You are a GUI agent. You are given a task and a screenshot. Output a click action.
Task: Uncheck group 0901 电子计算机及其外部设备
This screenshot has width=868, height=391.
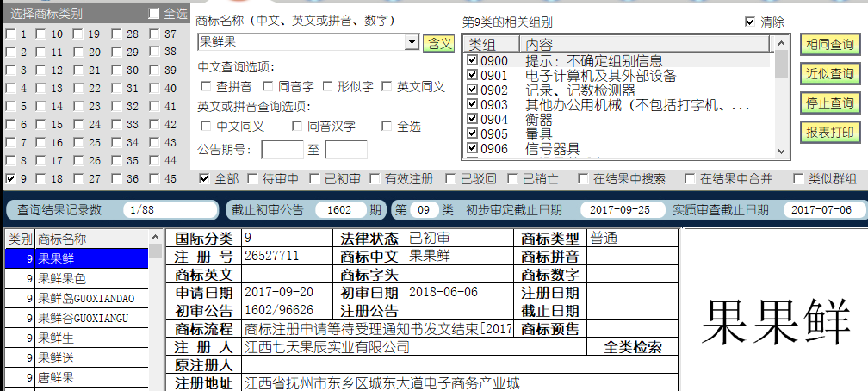(472, 75)
